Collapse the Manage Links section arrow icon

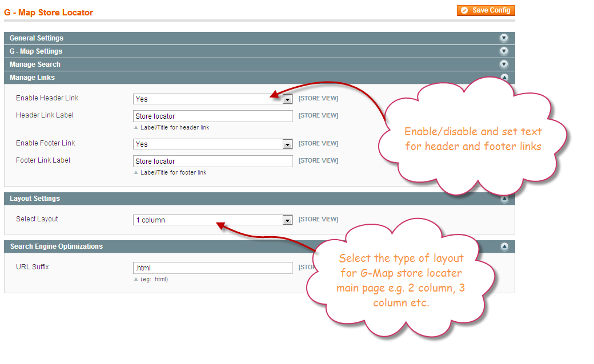(504, 77)
